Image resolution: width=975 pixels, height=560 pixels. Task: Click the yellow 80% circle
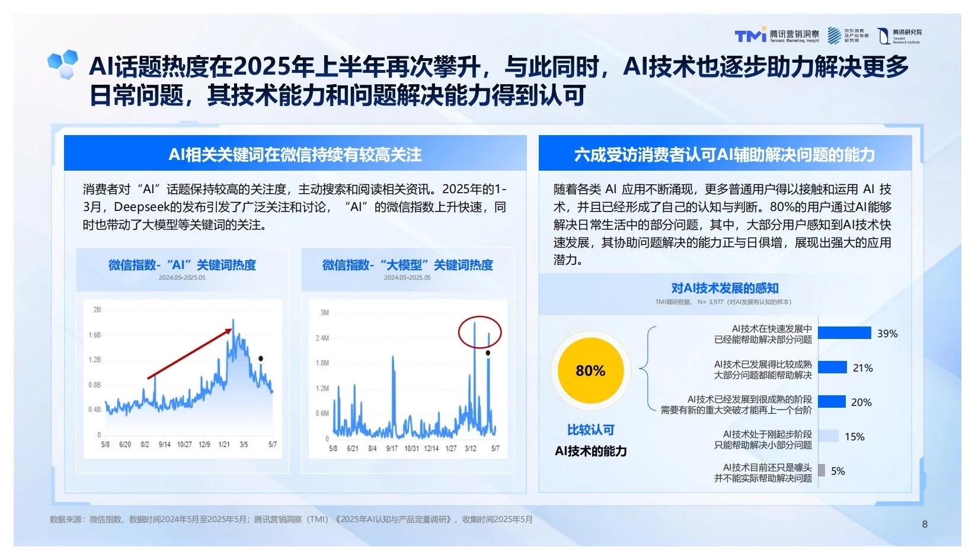tap(590, 370)
